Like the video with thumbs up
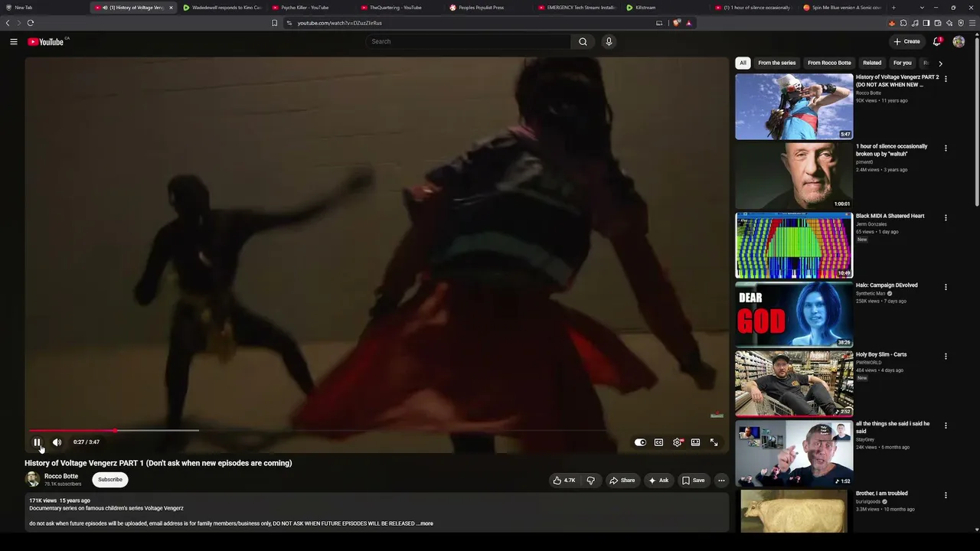The width and height of the screenshot is (980, 551). coord(564,481)
